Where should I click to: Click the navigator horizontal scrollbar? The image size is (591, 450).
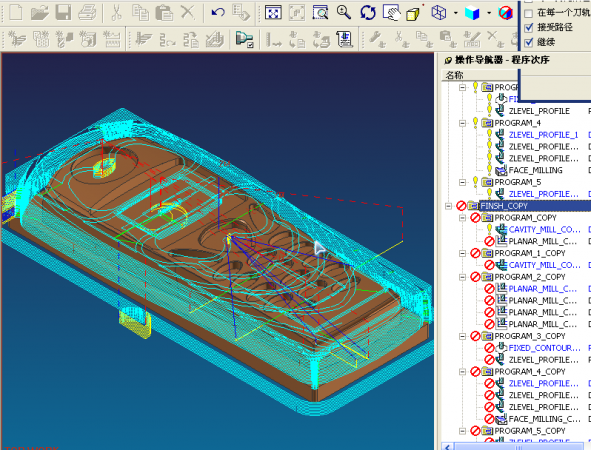[518, 447]
